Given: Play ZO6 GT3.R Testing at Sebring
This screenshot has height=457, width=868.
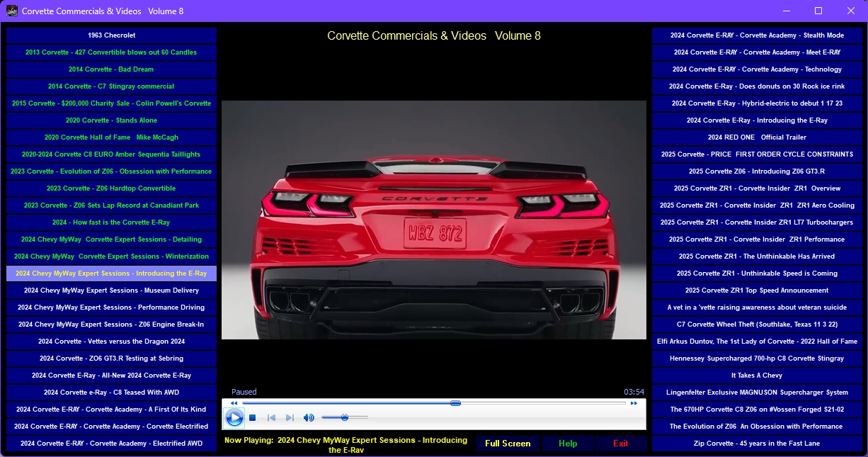Looking at the screenshot, I should coord(111,358).
